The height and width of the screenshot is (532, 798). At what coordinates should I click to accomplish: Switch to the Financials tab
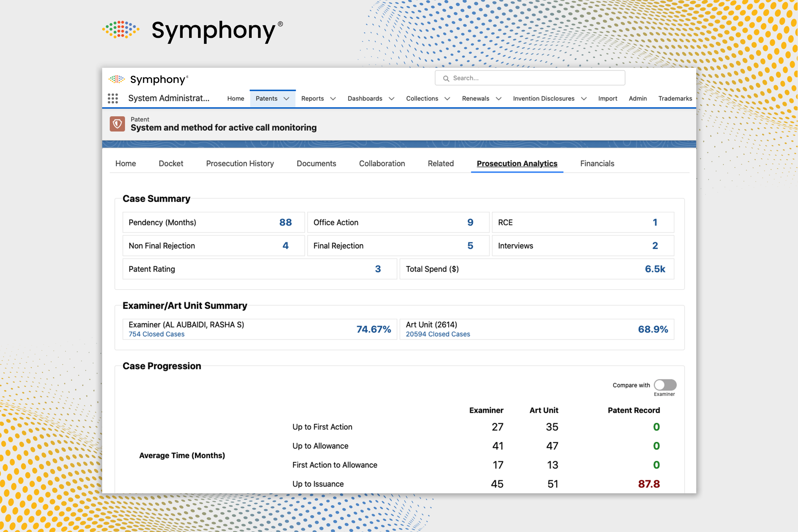(597, 164)
